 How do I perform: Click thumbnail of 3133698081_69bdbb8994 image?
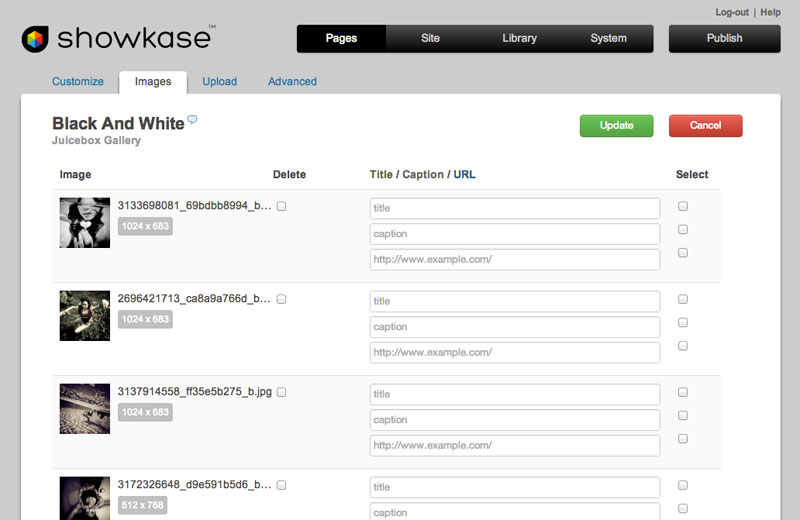click(85, 223)
